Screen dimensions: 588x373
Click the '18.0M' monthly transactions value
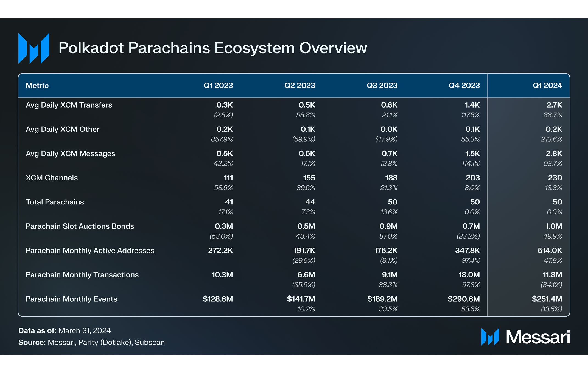coord(469,275)
